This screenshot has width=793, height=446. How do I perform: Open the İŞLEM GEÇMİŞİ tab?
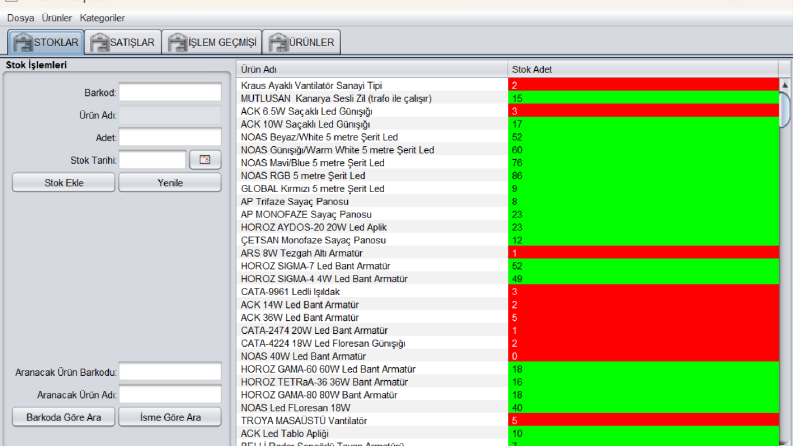click(x=212, y=42)
